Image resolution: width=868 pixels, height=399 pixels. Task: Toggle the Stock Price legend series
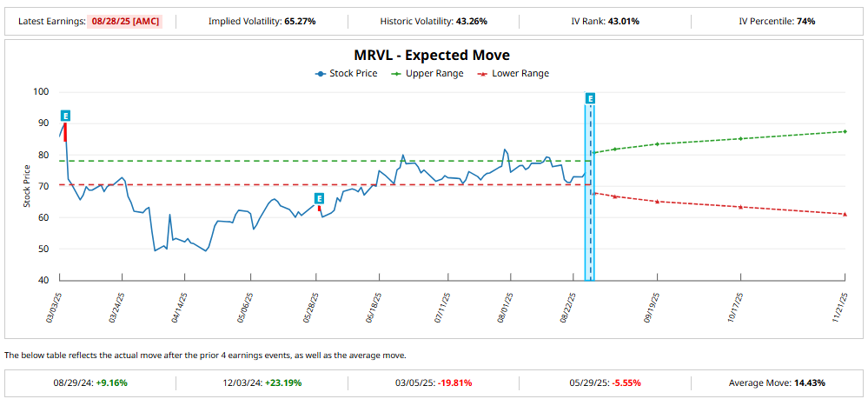click(x=346, y=73)
